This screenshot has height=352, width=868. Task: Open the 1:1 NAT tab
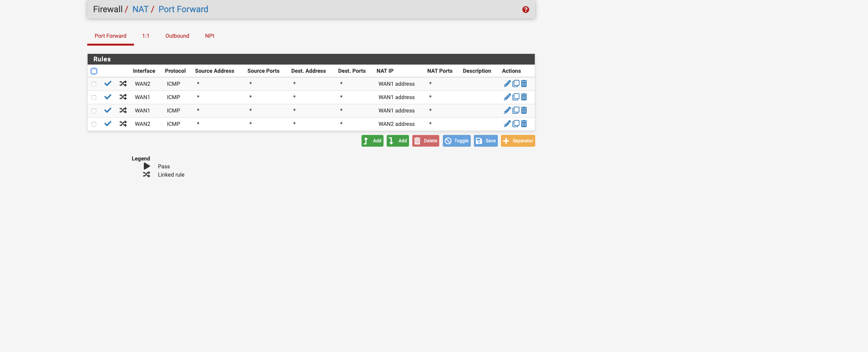[145, 36]
